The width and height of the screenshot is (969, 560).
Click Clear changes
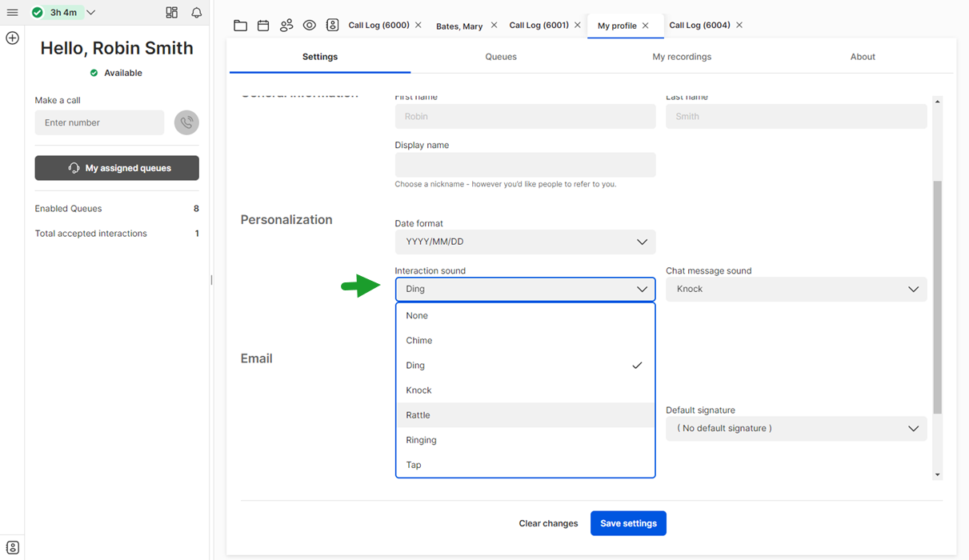548,523
